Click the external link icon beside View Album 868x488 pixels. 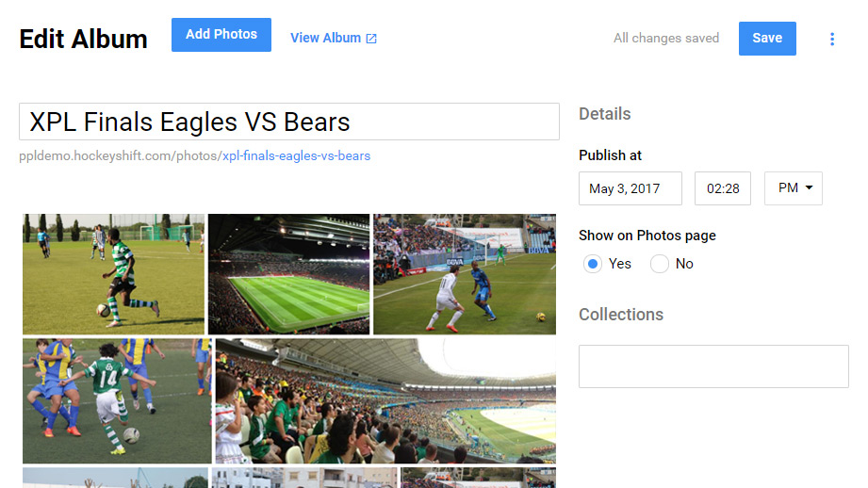click(x=371, y=39)
